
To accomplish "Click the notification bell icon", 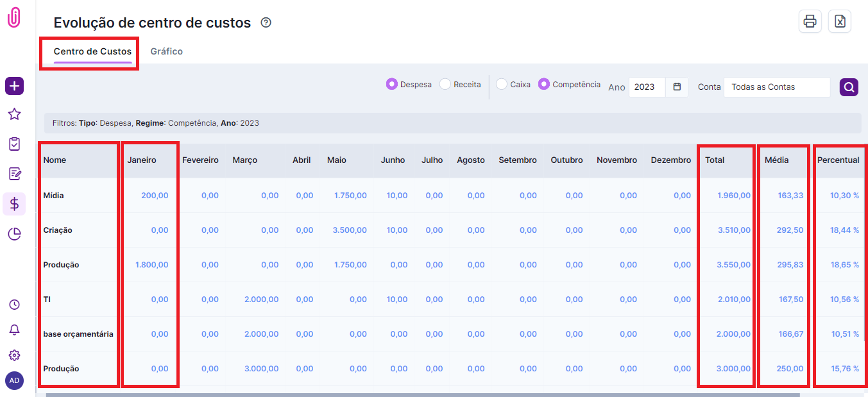I will point(14,330).
